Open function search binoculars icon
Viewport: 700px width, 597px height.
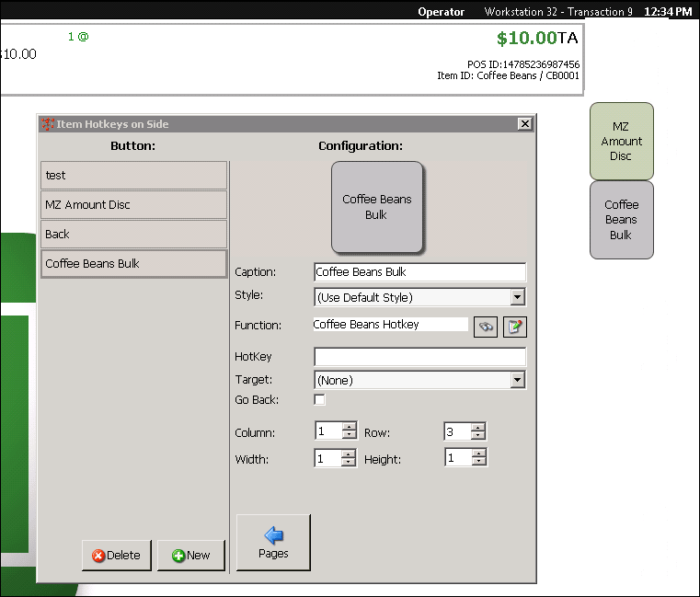486,327
